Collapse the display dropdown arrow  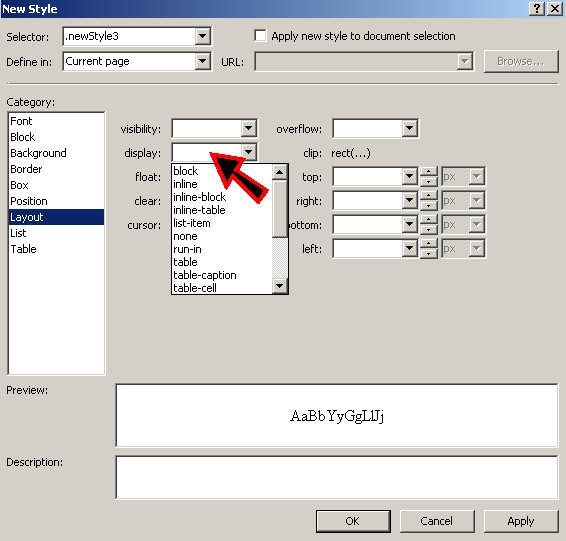point(248,152)
